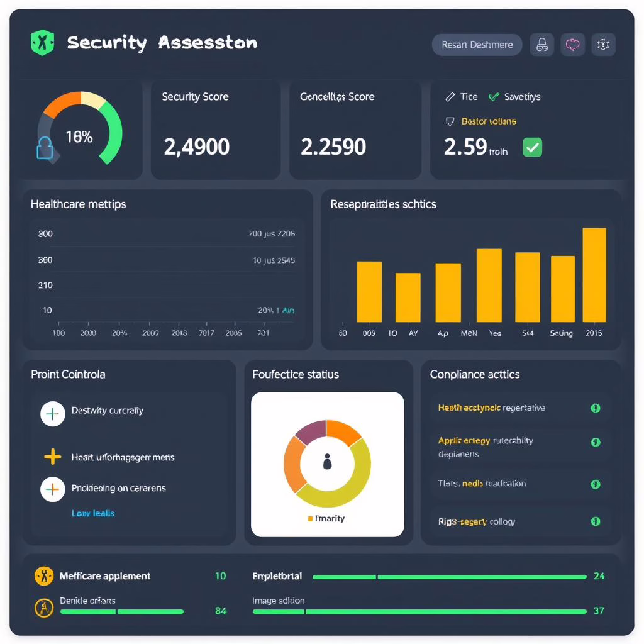Click the Resan Dashmere button
The width and height of the screenshot is (644, 644).
[477, 45]
